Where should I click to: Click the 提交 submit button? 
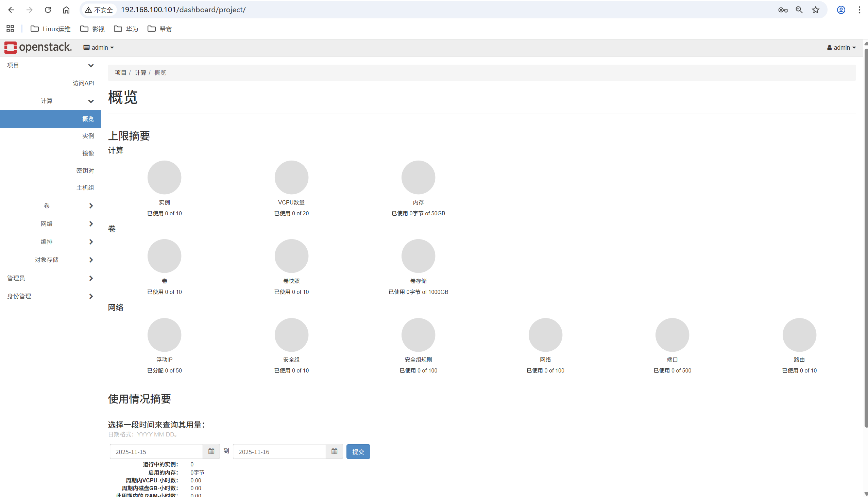click(x=358, y=451)
